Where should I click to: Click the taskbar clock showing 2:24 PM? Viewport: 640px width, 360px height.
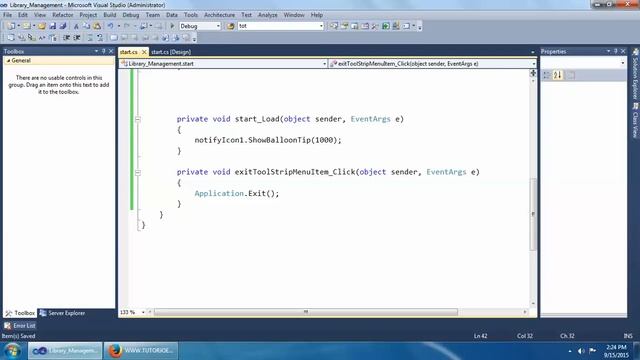tap(616, 351)
